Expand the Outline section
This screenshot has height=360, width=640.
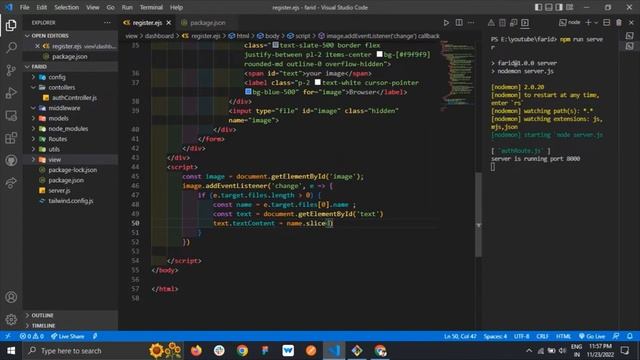[70, 315]
